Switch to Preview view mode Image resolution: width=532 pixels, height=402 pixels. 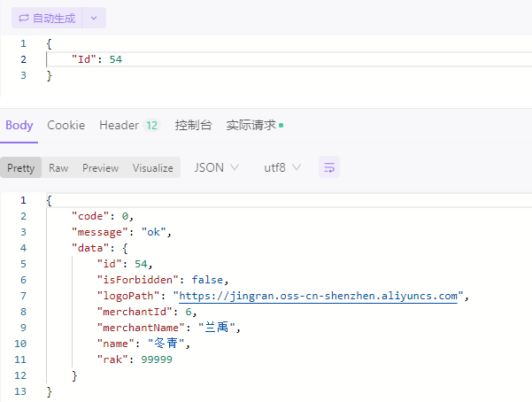100,167
